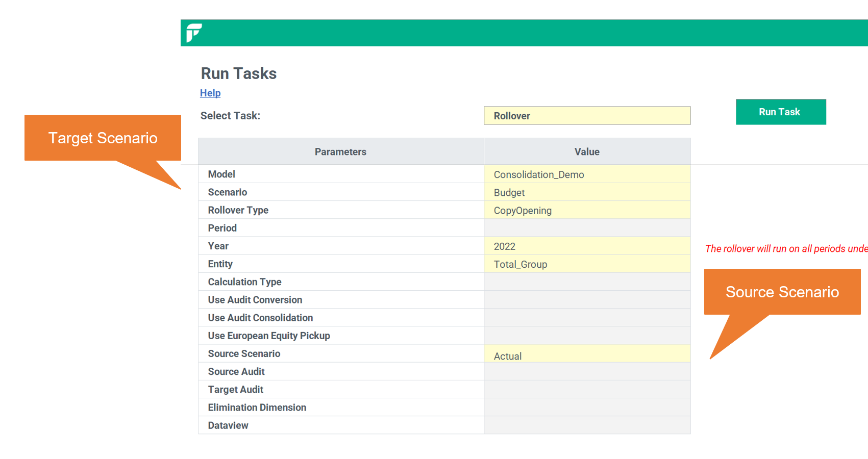This screenshot has width=868, height=459.
Task: Click the Select Task label
Action: pos(230,116)
